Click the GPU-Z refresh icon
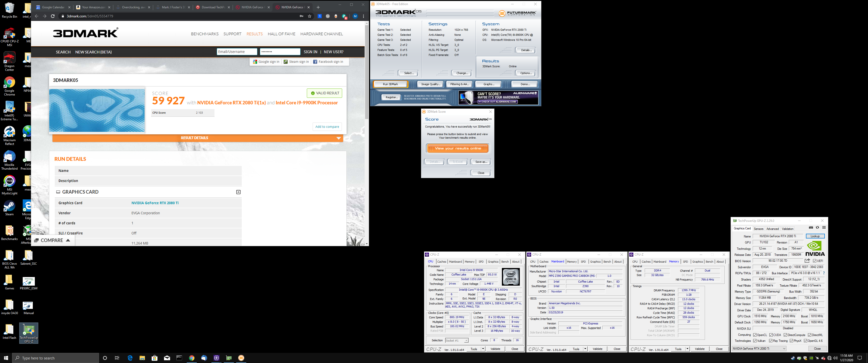 [x=817, y=228]
